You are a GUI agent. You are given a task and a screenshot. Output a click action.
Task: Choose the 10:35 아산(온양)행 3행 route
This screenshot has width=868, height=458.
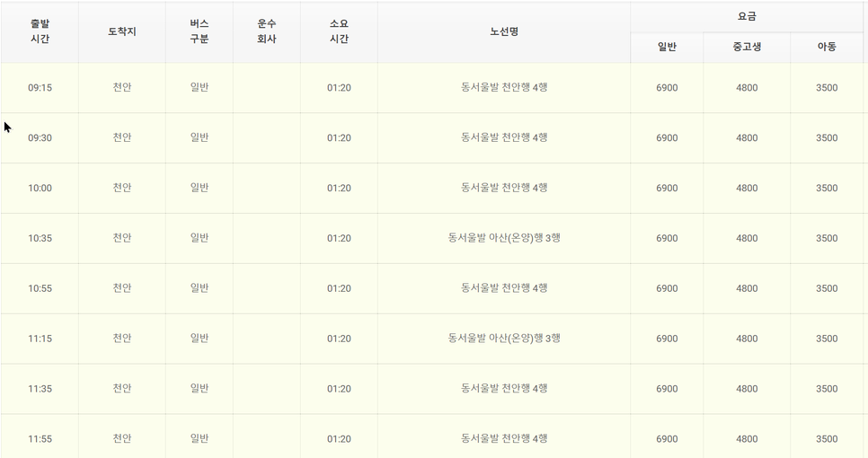[504, 238]
